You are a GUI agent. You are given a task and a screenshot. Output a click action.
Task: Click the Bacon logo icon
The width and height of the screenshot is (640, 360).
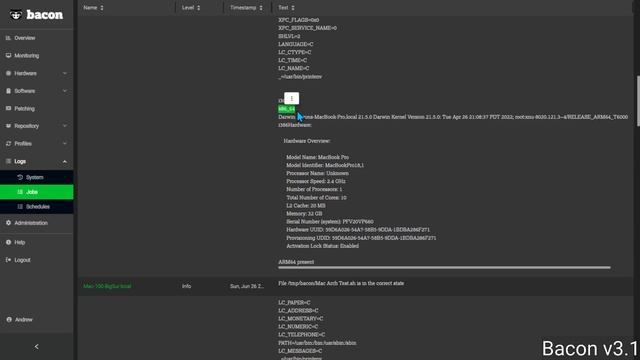coord(16,15)
